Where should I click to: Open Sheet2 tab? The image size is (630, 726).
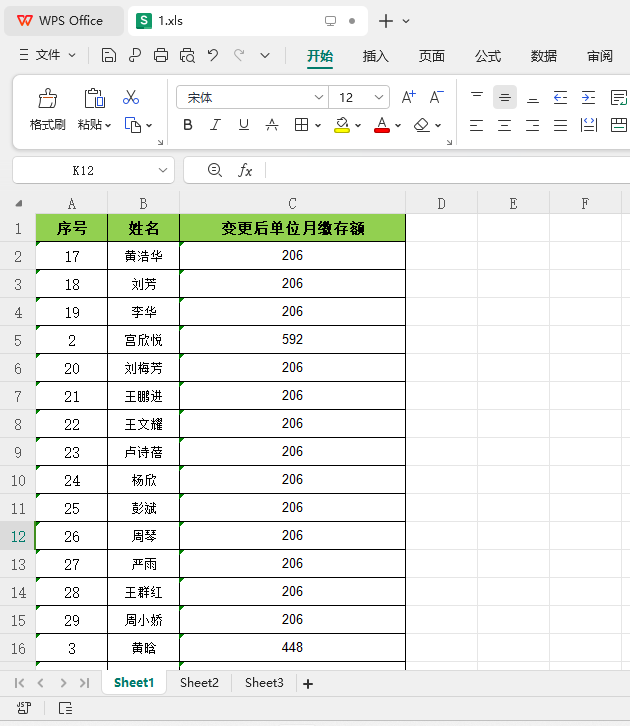coord(199,682)
